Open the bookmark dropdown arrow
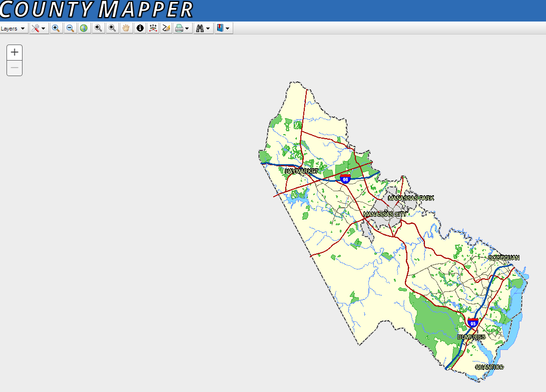Image resolution: width=546 pixels, height=392 pixels. coord(228,28)
